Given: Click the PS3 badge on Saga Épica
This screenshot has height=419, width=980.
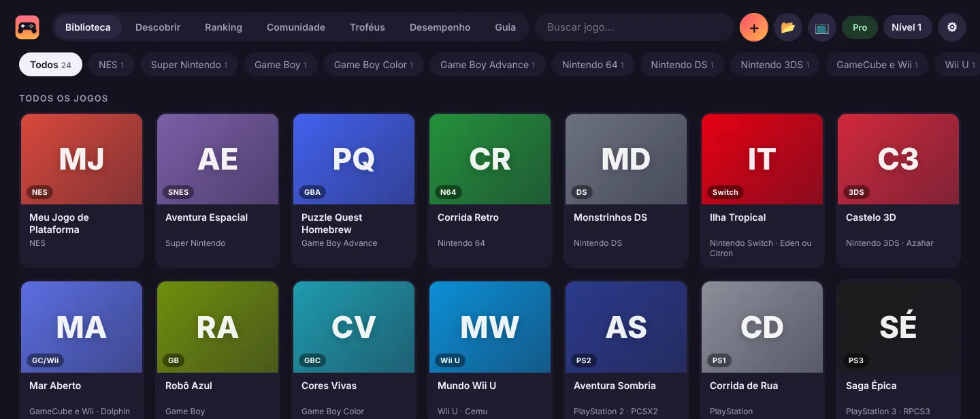Looking at the screenshot, I should pyautogui.click(x=856, y=360).
